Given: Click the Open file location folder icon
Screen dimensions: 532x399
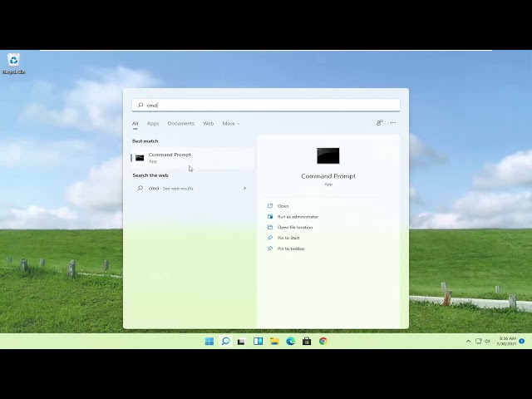Looking at the screenshot, I should 270,227.
